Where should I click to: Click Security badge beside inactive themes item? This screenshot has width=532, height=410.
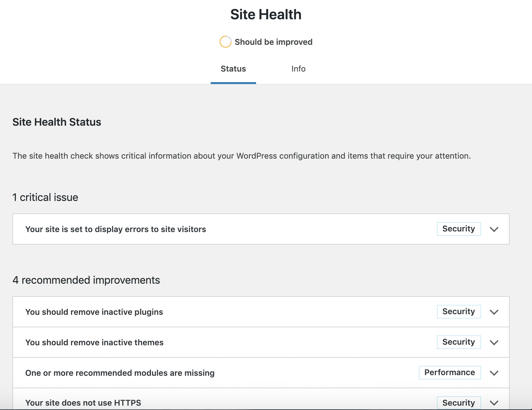[x=459, y=342]
